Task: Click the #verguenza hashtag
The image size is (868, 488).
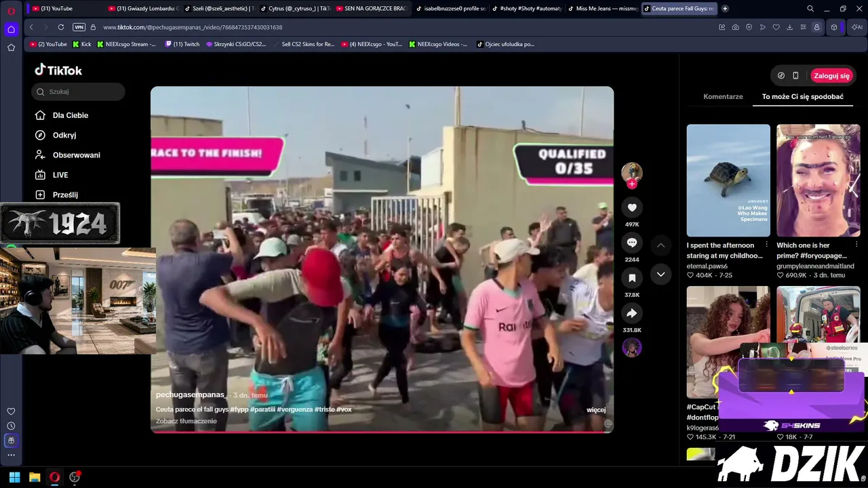Action: coord(294,410)
